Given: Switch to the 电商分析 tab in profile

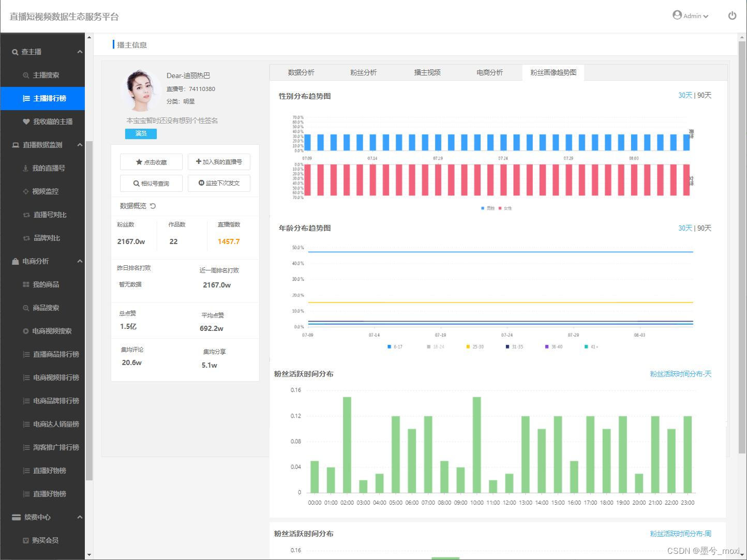Looking at the screenshot, I should click(489, 72).
